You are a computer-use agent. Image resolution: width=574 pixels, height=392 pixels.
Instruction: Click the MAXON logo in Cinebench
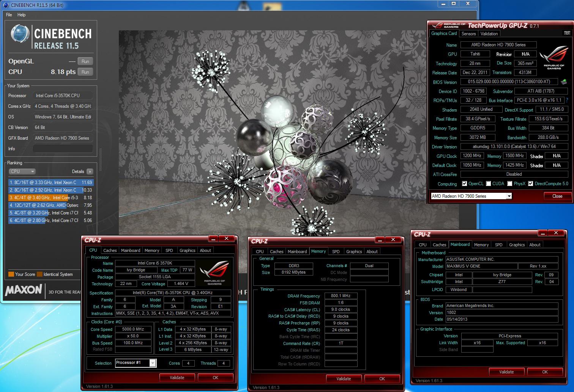[24, 291]
